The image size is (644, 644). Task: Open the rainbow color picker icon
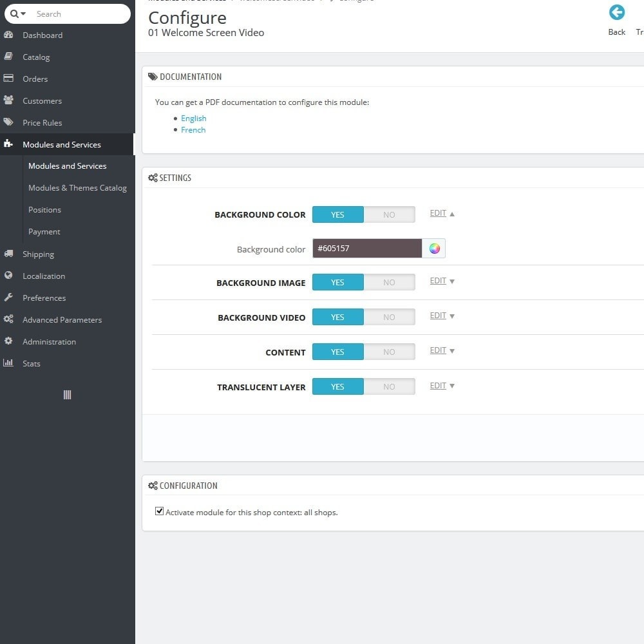tap(434, 249)
